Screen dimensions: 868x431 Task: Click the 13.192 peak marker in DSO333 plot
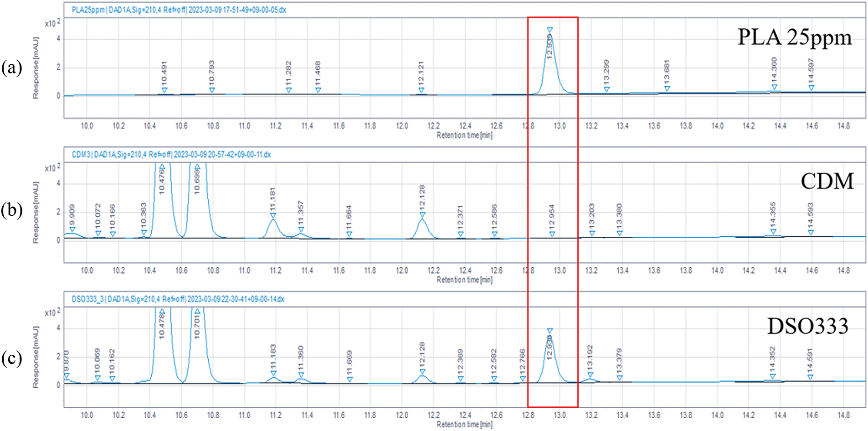pyautogui.click(x=591, y=375)
